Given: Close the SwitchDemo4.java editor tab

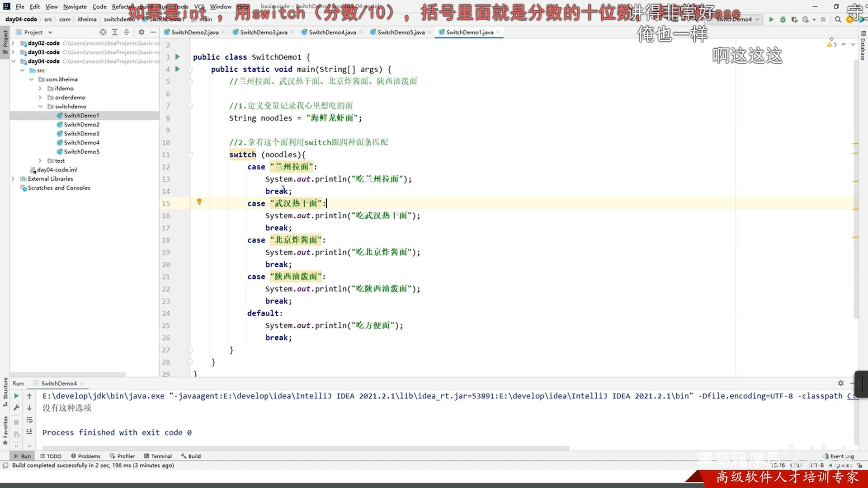Looking at the screenshot, I should [x=361, y=32].
